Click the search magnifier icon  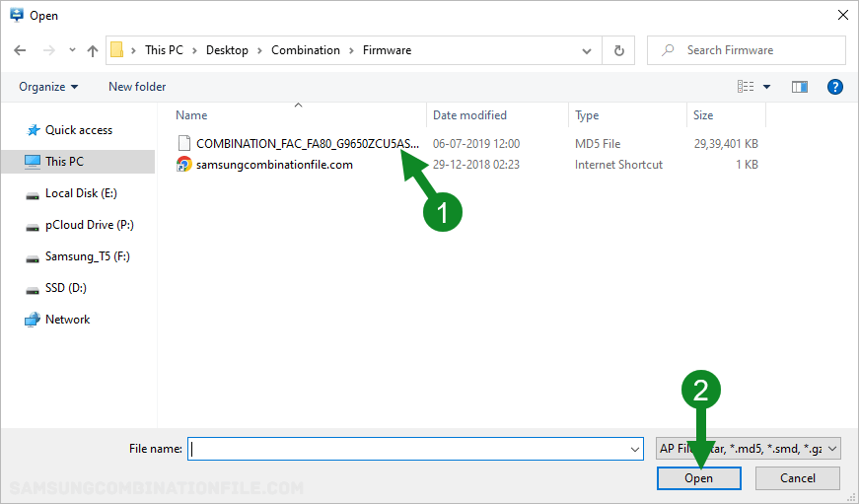point(668,50)
